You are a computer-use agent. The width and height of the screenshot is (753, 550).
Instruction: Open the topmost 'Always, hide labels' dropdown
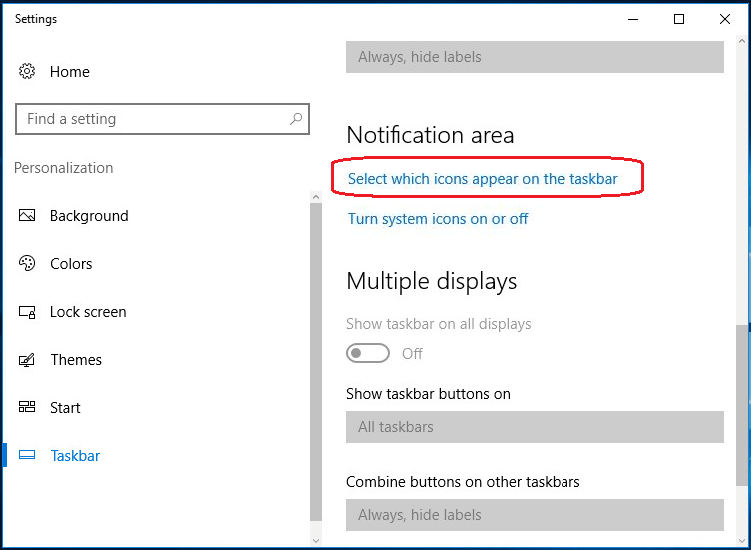point(534,57)
